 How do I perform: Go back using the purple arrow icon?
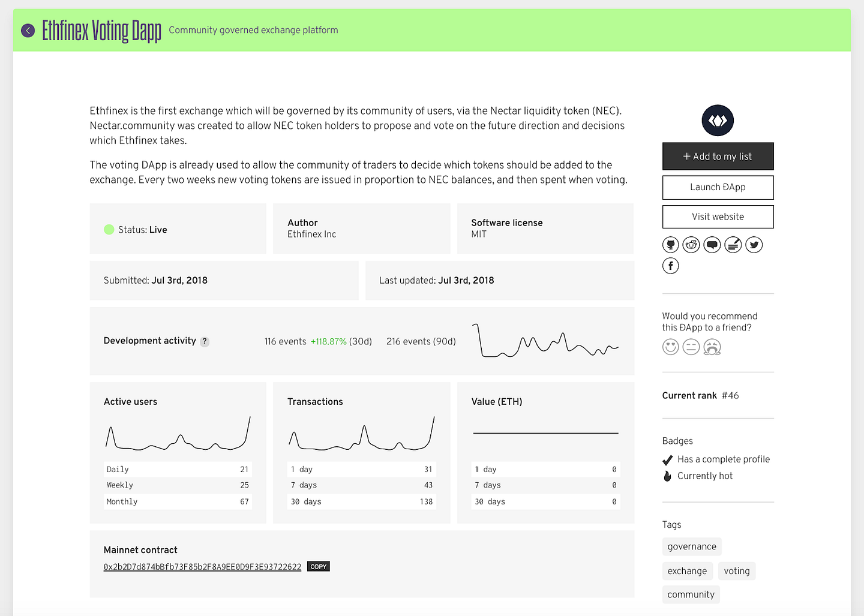(28, 31)
